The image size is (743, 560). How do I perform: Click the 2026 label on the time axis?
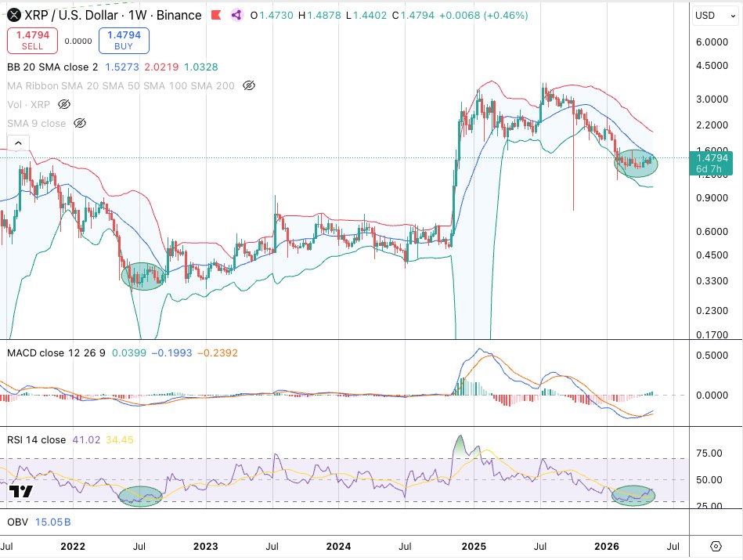click(x=607, y=546)
